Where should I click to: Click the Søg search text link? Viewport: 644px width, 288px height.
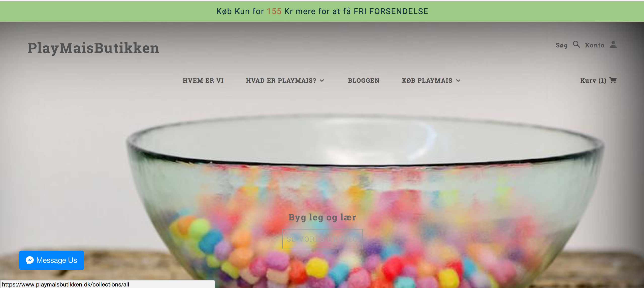coord(562,45)
